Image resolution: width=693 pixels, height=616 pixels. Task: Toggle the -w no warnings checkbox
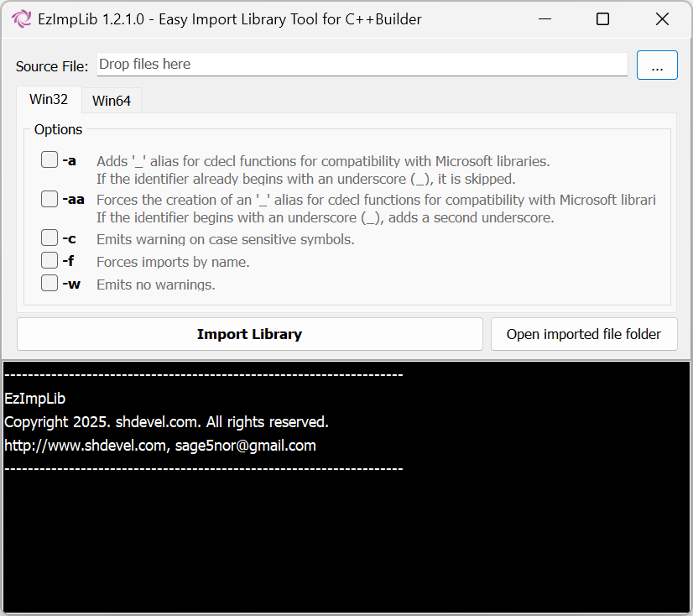pyautogui.click(x=49, y=283)
